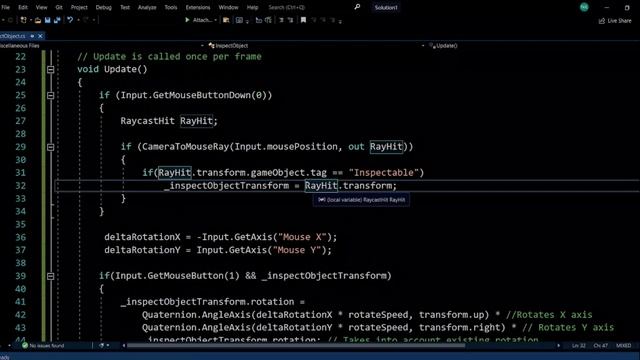This screenshot has width=640, height=360.
Task: Open the toolbar overflow options arrow
Action: (x=340, y=21)
